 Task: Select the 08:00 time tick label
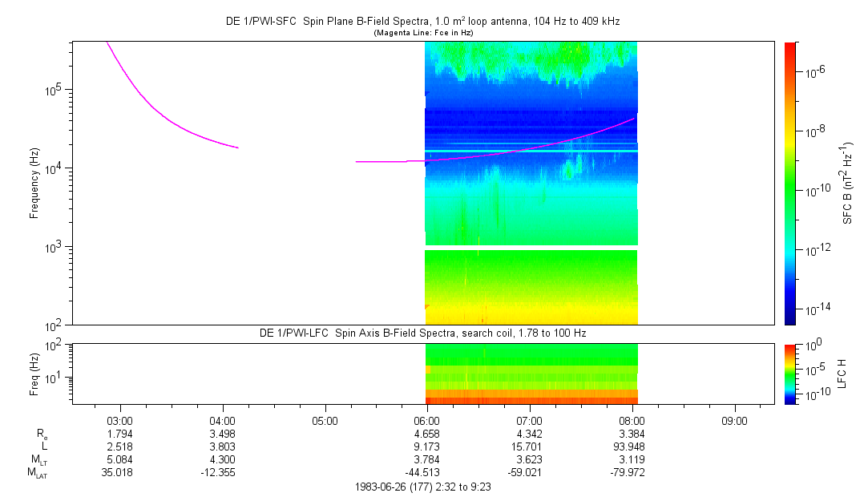tap(632, 421)
